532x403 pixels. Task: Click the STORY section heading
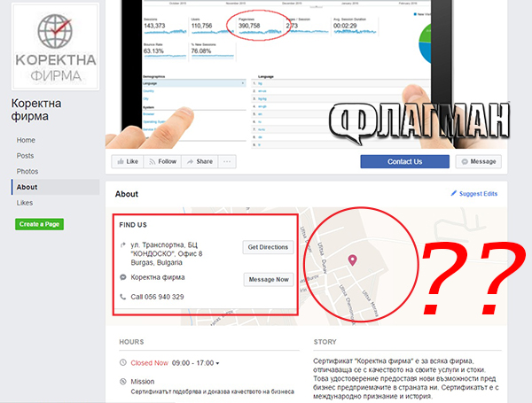(x=325, y=342)
